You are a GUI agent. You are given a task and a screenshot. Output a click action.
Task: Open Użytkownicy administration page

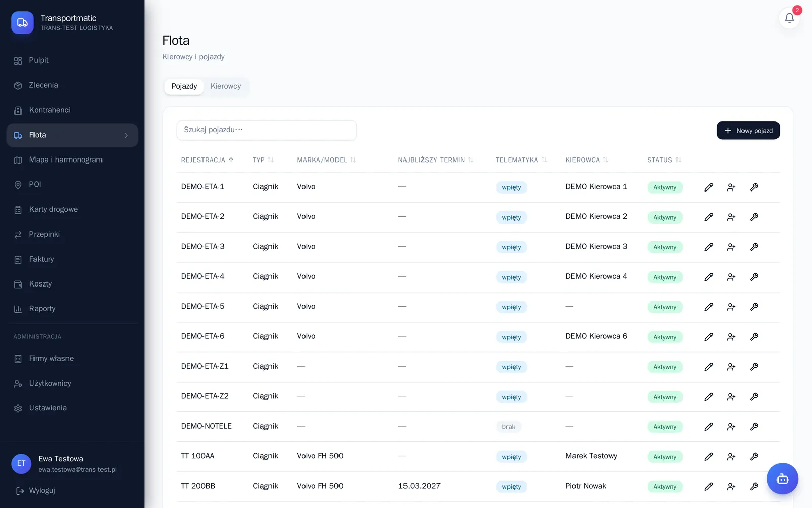72,384
